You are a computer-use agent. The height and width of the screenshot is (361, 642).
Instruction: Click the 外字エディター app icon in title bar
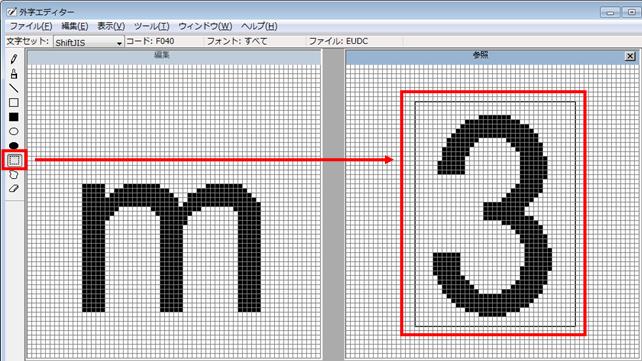tap(11, 12)
